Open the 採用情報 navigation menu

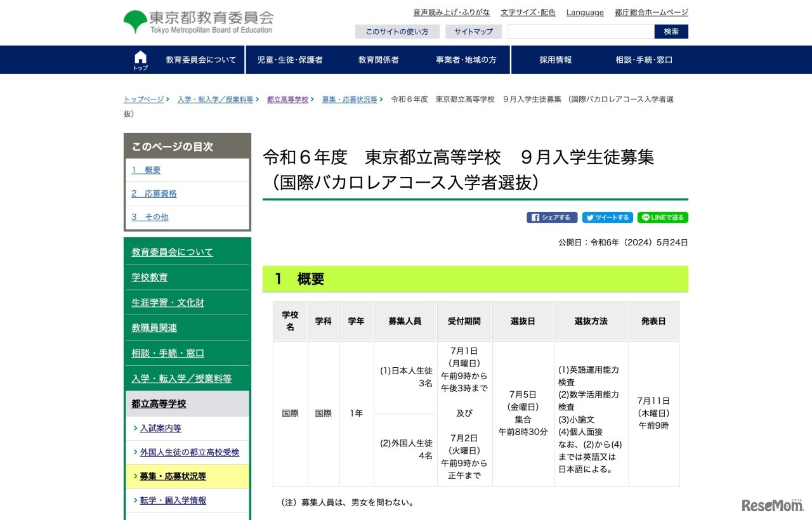pos(555,60)
